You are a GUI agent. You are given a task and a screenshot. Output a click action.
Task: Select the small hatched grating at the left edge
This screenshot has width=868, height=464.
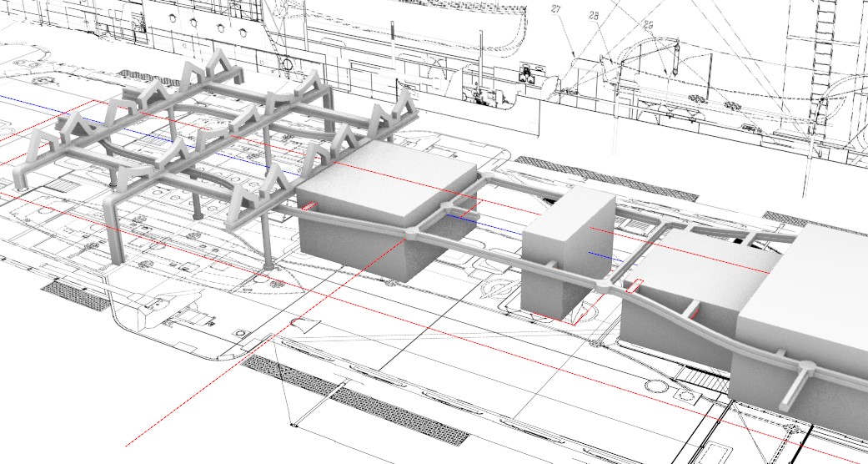(x=75, y=294)
